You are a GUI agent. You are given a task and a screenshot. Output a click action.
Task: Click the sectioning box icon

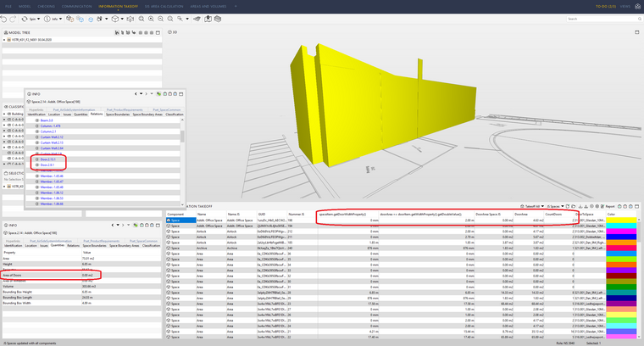click(x=130, y=19)
